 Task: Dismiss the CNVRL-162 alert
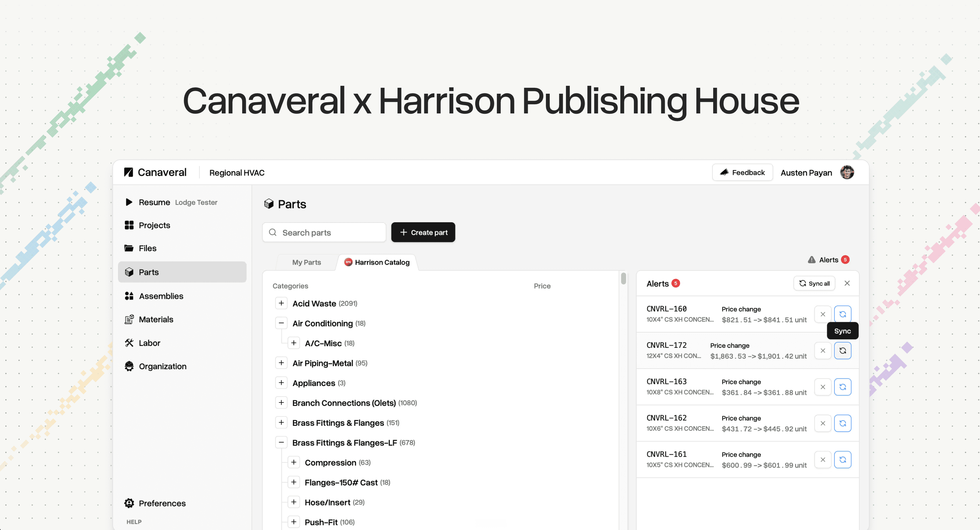[823, 423]
